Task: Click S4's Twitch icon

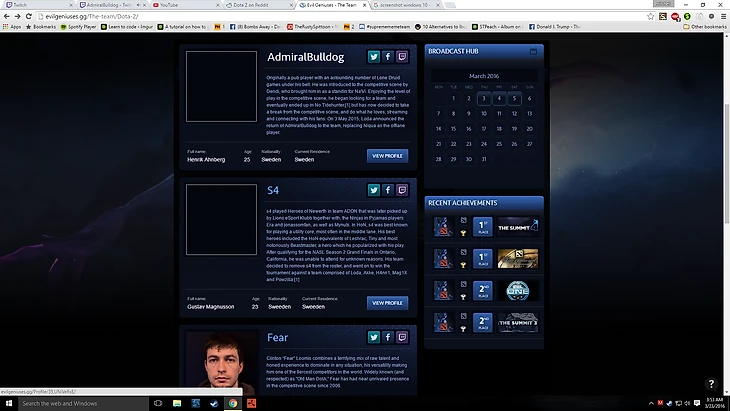Action: [402, 190]
